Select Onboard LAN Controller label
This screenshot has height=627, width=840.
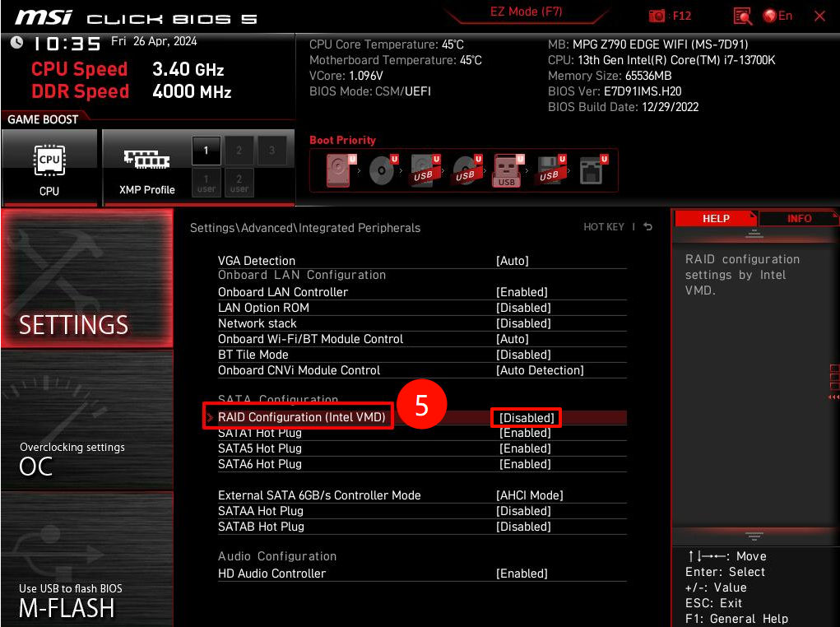point(283,292)
